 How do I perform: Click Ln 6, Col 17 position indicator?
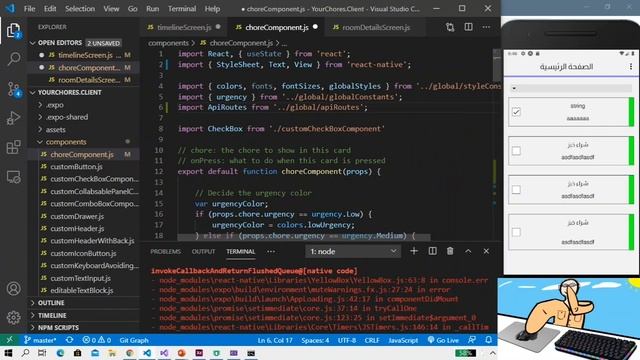tap(275, 340)
